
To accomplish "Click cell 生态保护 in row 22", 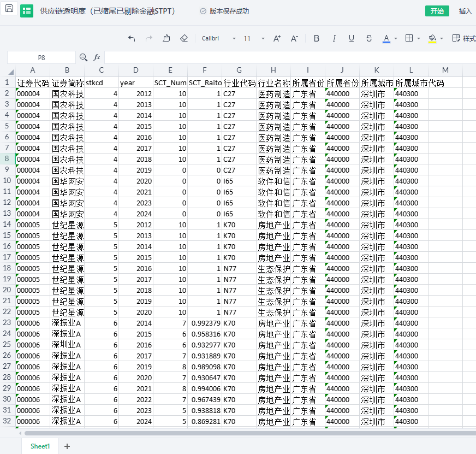I will (x=273, y=312).
